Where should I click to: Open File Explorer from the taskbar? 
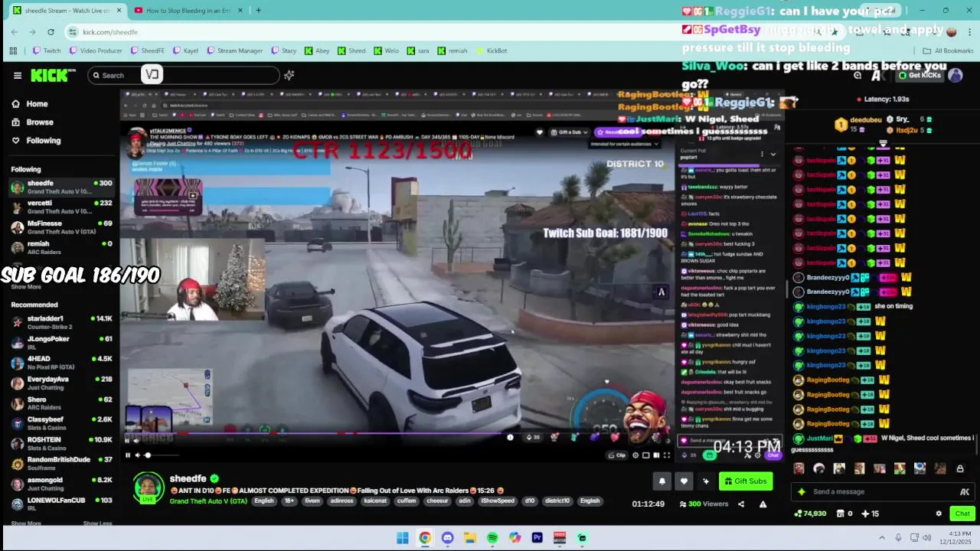[x=469, y=538]
